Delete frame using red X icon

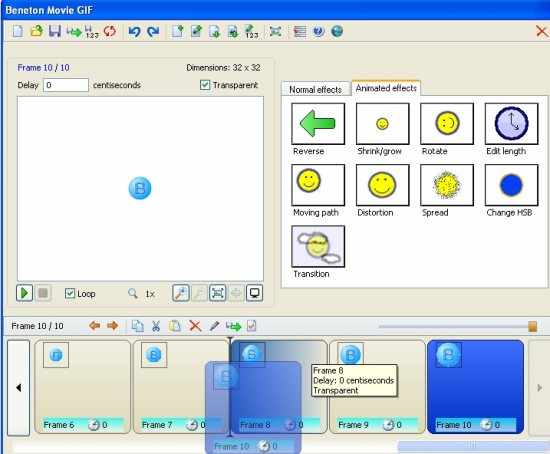(195, 326)
